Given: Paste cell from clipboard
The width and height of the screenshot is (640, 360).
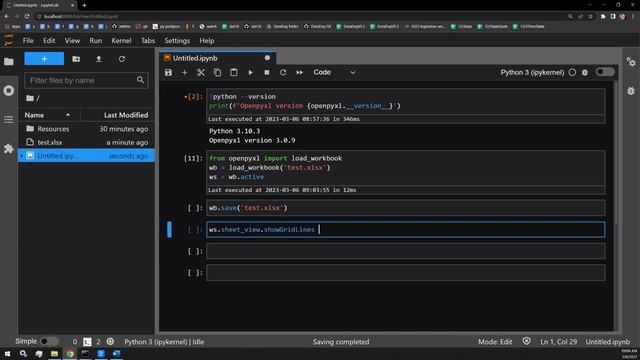Looking at the screenshot, I should click(233, 72).
